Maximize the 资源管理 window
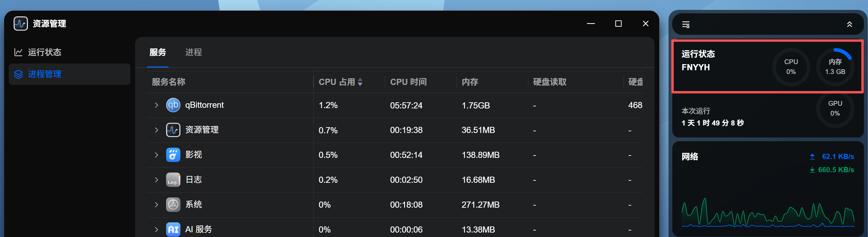This screenshot has height=237, width=868. [618, 24]
